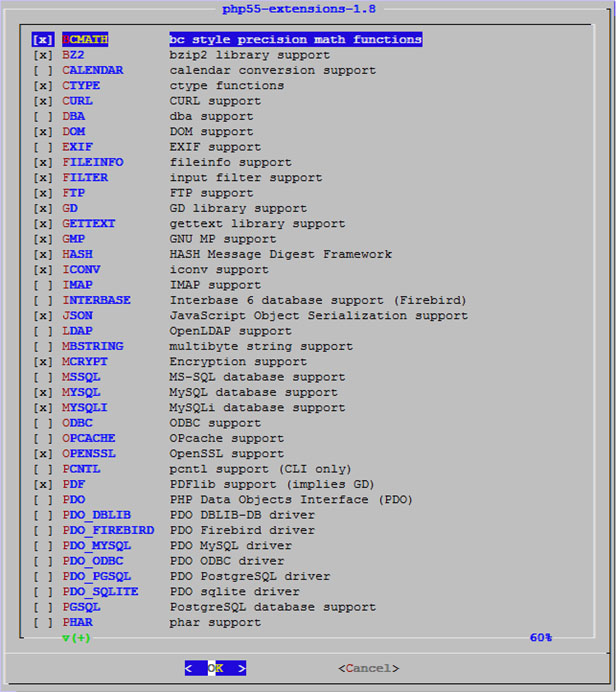This screenshot has width=616, height=692.
Task: Select the INTERBASE option label
Action: coord(97,300)
